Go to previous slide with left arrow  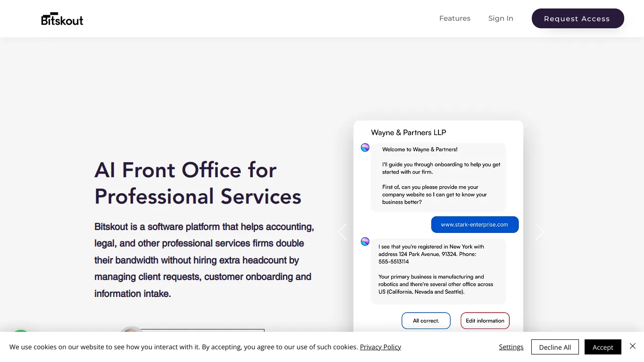click(x=342, y=231)
